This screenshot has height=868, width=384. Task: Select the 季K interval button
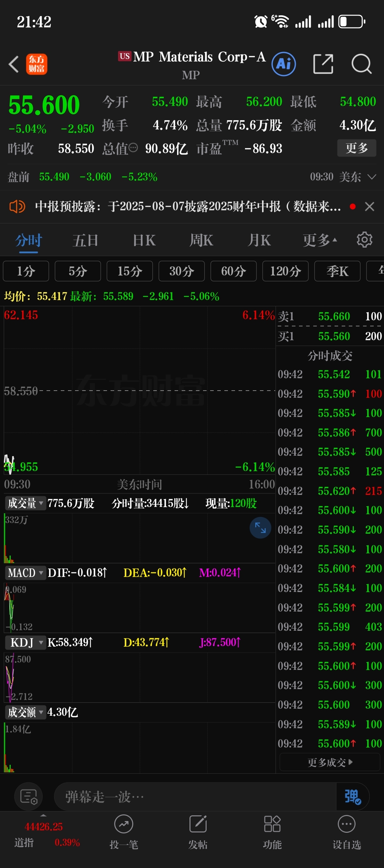pyautogui.click(x=337, y=271)
